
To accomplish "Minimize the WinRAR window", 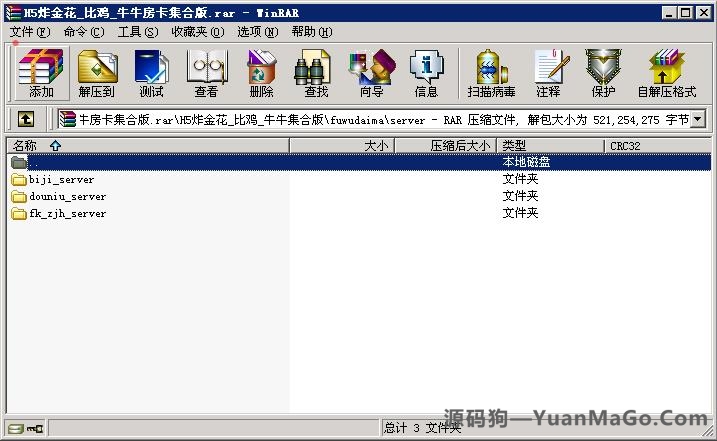I will pos(669,13).
